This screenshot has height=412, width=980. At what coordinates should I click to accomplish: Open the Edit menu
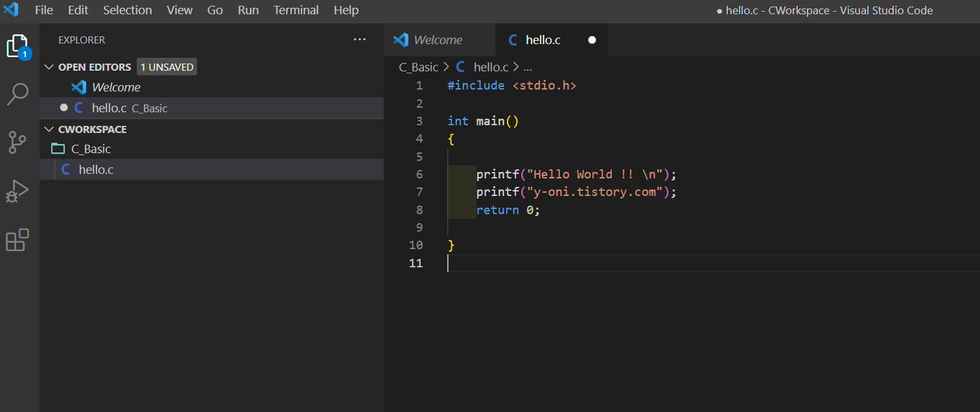click(x=78, y=10)
